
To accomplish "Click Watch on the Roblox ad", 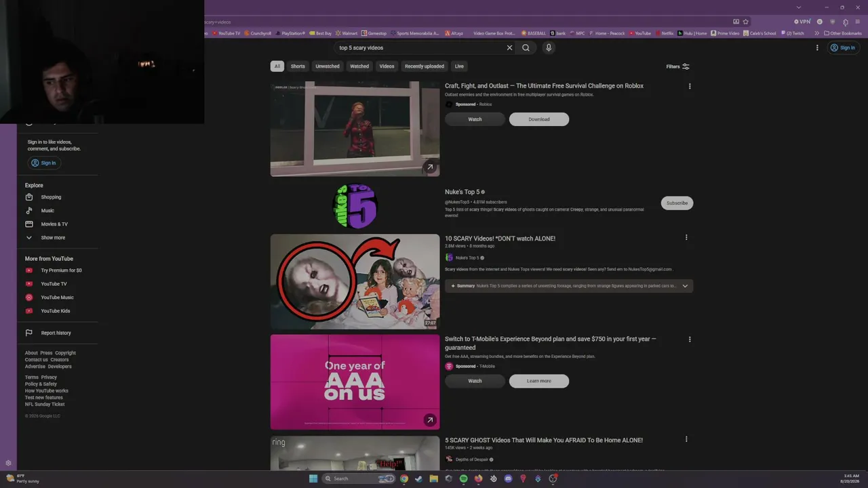I will pyautogui.click(x=475, y=119).
